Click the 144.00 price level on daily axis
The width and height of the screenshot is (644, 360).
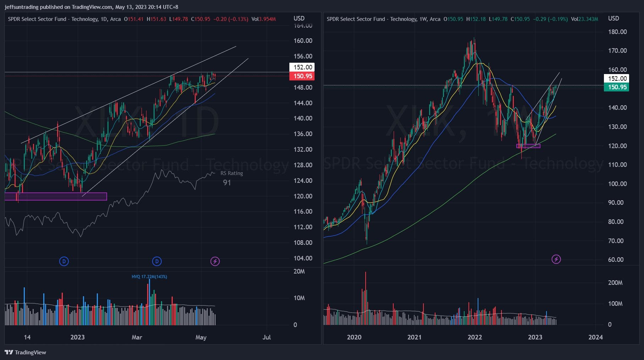click(303, 103)
